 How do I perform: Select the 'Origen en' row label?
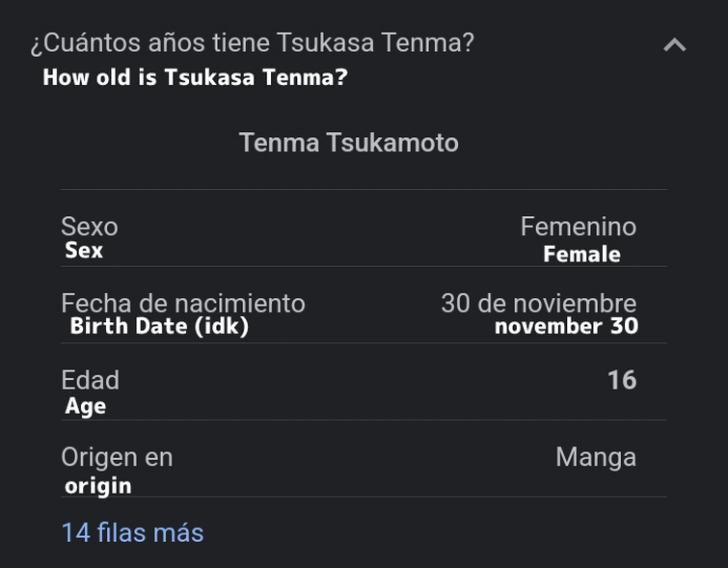pyautogui.click(x=117, y=457)
